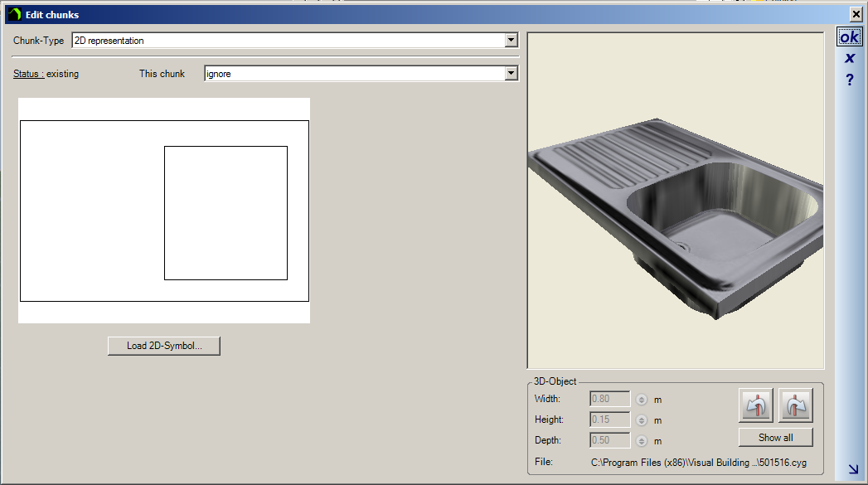Confirm the dialog with the ok icon

pos(849,37)
